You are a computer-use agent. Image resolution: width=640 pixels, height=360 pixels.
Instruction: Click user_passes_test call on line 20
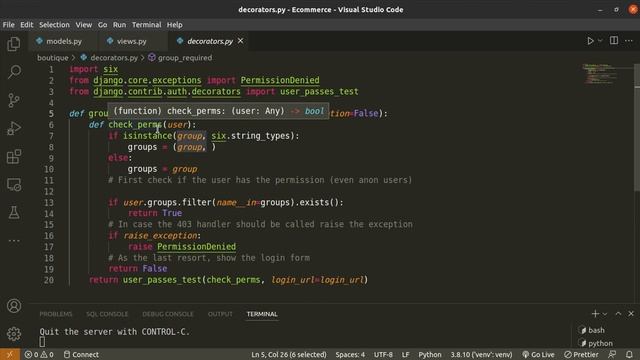pyautogui.click(x=162, y=280)
